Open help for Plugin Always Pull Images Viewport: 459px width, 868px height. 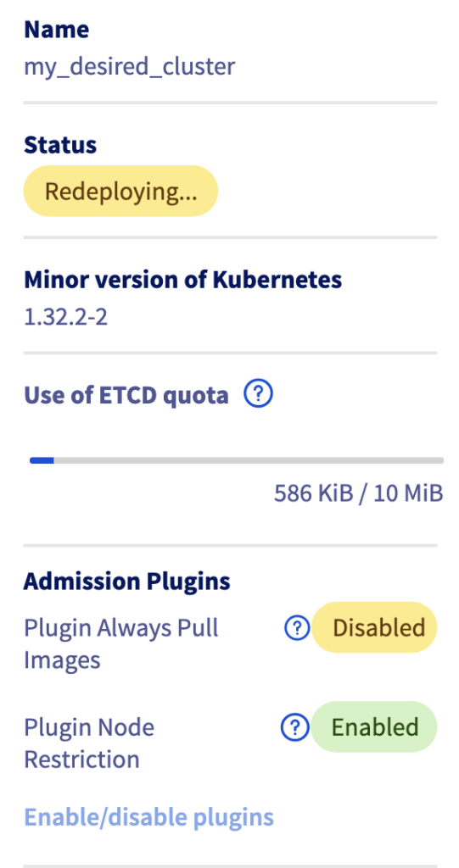[x=297, y=628]
